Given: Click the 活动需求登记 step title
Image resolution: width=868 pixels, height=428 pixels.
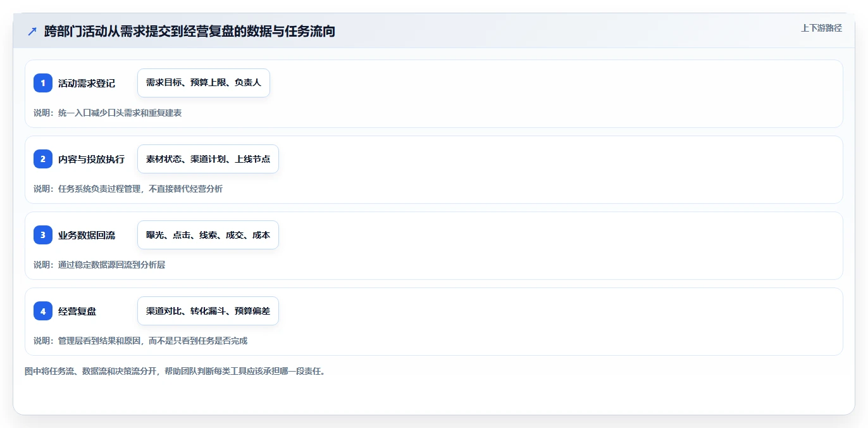Looking at the screenshot, I should click(x=87, y=83).
